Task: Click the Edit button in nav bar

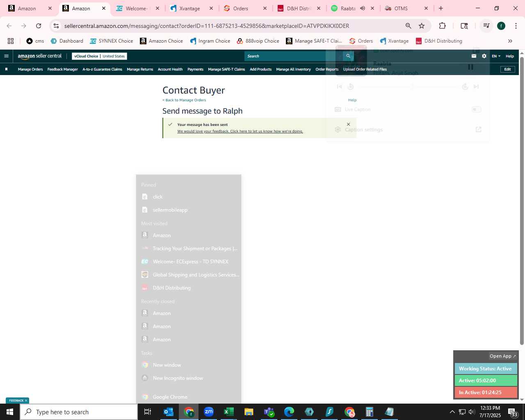Action: (x=507, y=69)
